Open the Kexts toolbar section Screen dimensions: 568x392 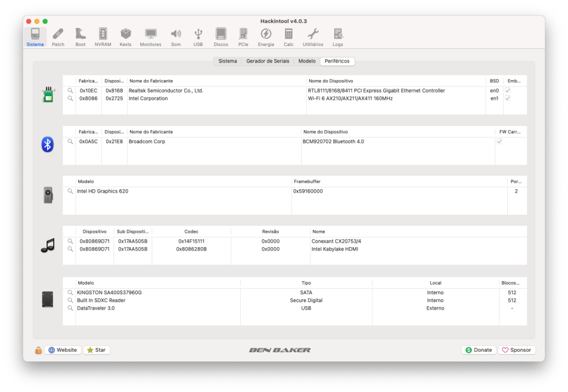pyautogui.click(x=126, y=37)
